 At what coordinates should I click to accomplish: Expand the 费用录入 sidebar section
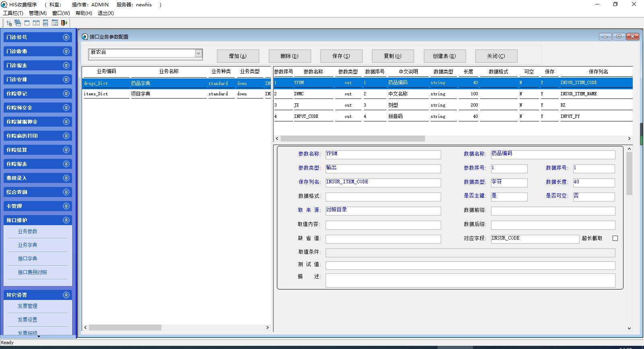point(66,178)
